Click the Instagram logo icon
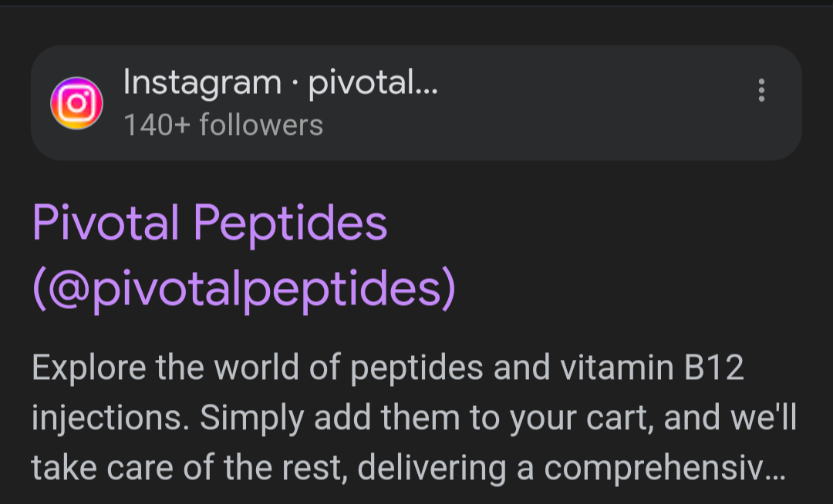833x504 pixels. [x=76, y=103]
